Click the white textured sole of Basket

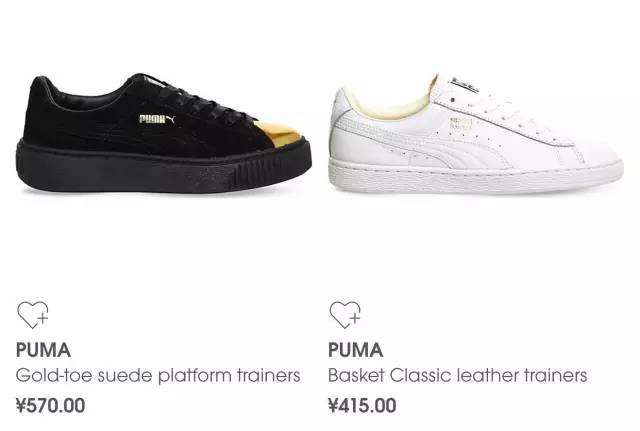click(476, 176)
